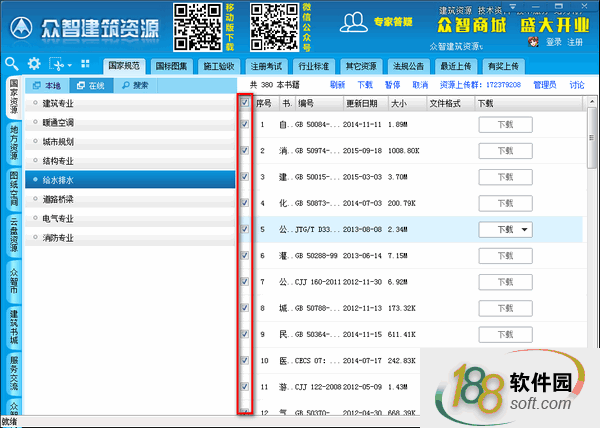Image resolution: width=600 pixels, height=428 pixels.
Task: Switch to the 注册考试 tab
Action: pos(266,66)
